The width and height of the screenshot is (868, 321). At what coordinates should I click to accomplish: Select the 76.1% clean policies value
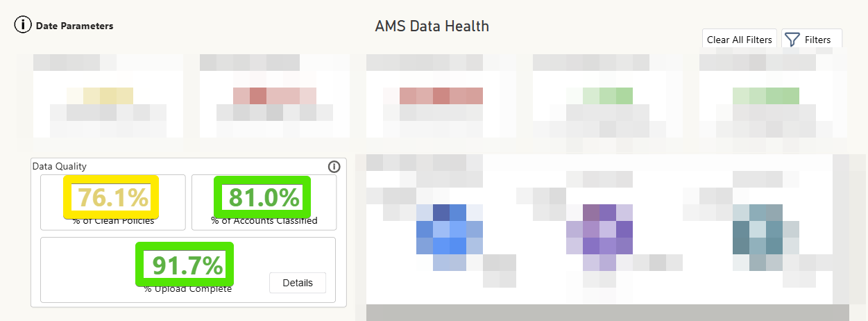pos(112,198)
